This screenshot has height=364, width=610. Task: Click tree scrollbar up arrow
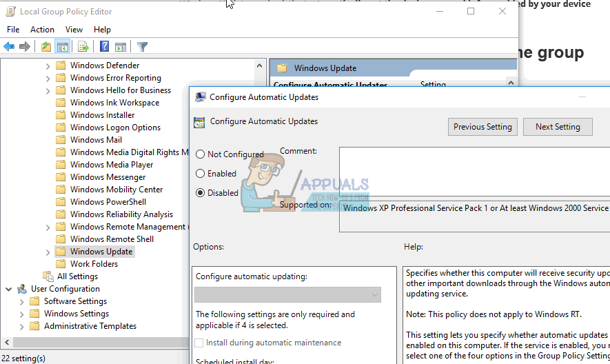point(259,65)
